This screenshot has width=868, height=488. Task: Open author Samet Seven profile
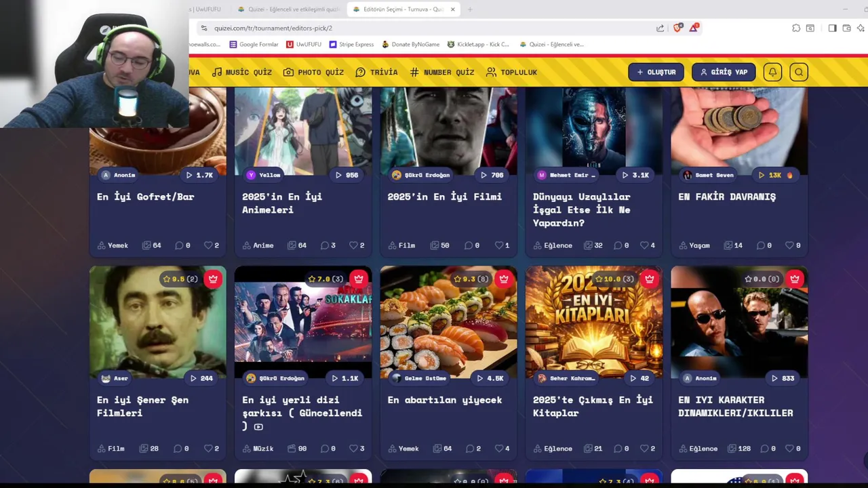tap(709, 175)
